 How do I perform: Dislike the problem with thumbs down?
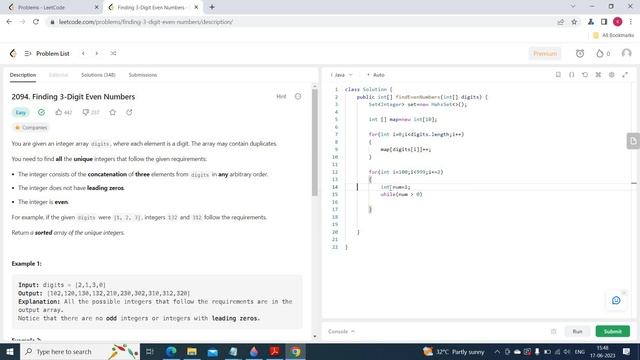[85, 112]
